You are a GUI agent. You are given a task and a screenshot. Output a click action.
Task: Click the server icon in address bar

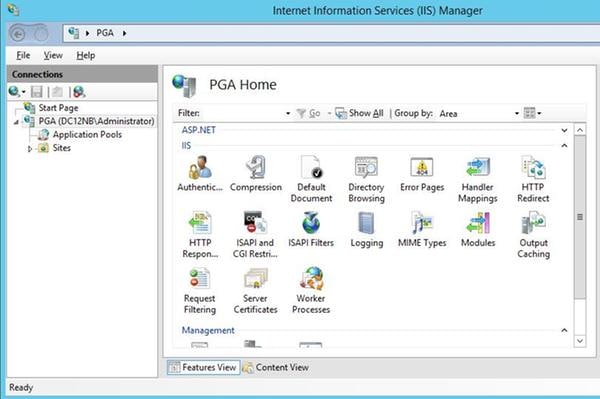click(x=73, y=33)
